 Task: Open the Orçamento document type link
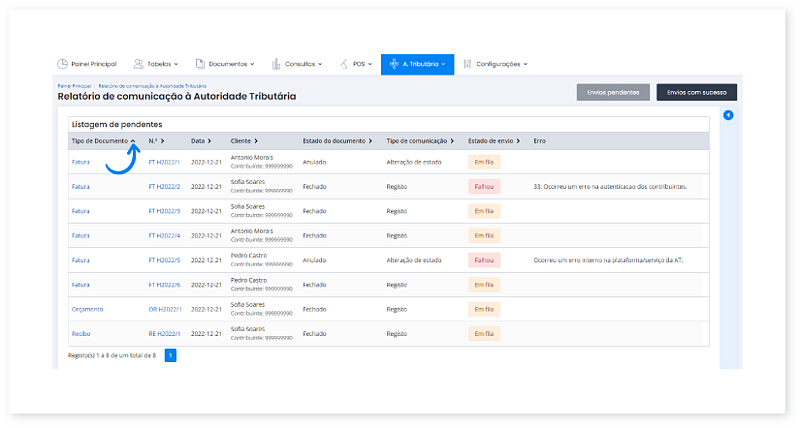(86, 309)
